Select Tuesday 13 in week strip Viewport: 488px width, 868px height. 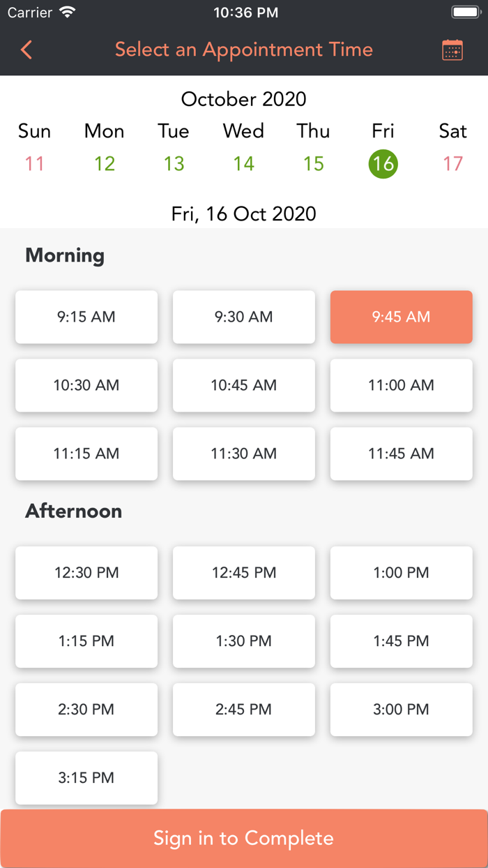174,164
